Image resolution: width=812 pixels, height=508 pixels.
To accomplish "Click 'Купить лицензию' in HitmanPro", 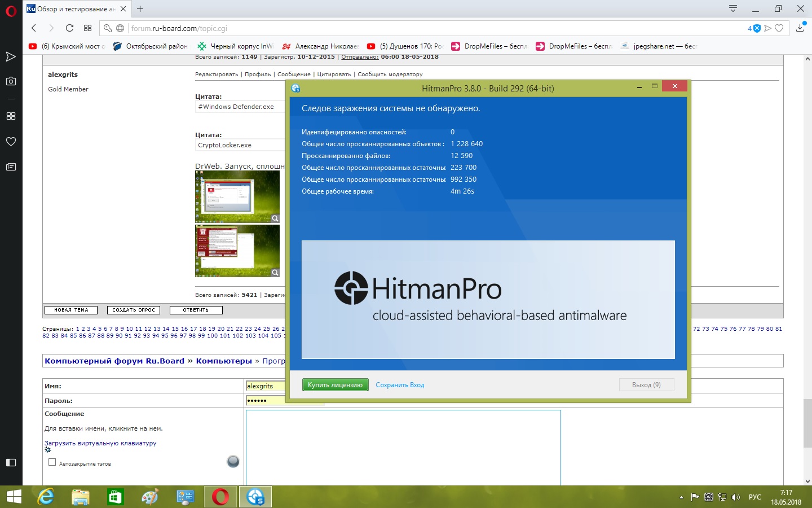I will coord(335,385).
